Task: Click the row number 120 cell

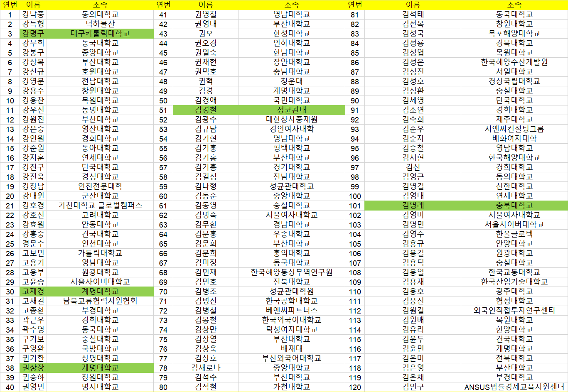Action: pos(354,387)
